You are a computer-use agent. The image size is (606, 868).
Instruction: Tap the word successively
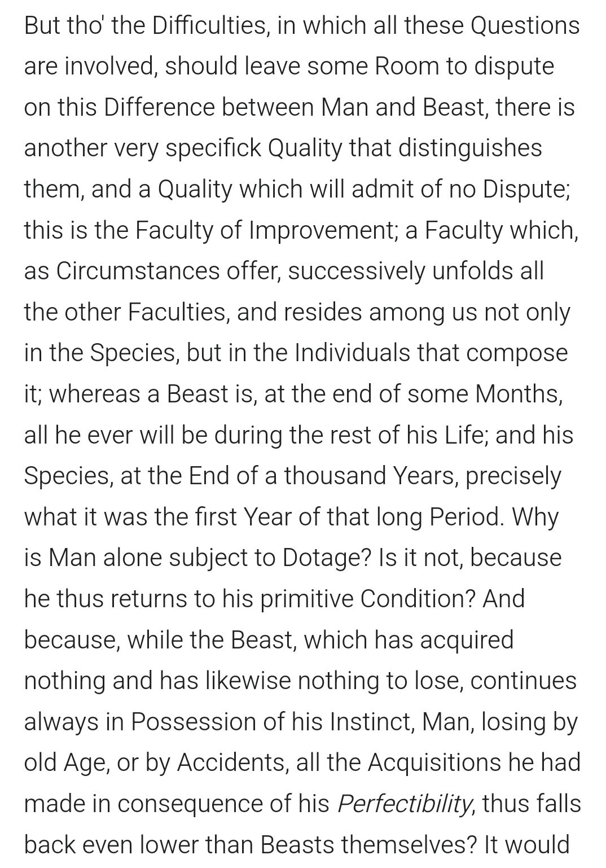(x=356, y=271)
